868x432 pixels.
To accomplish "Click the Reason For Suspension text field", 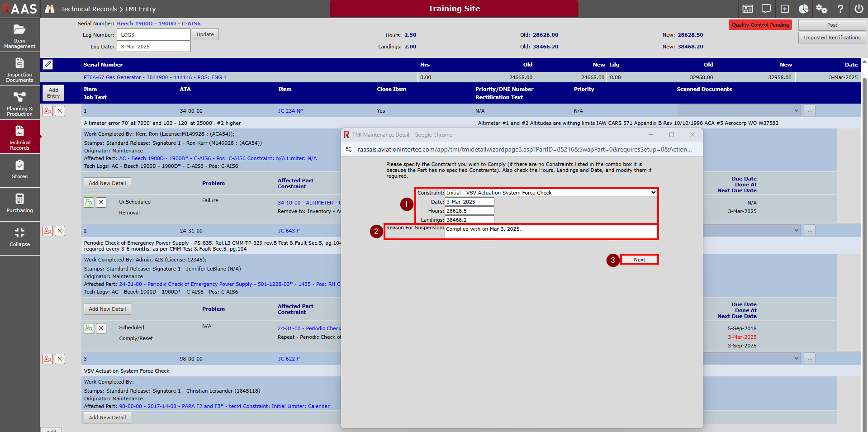I will click(x=550, y=232).
